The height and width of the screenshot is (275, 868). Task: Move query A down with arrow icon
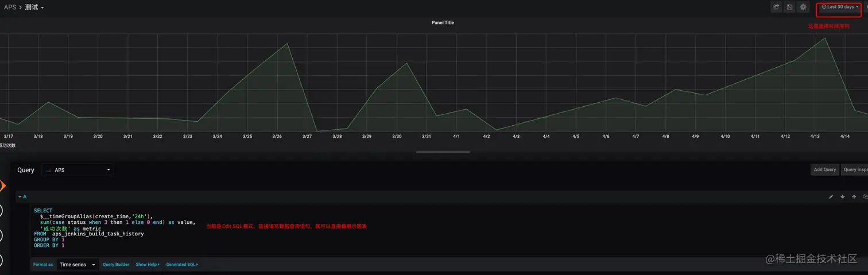click(x=843, y=196)
